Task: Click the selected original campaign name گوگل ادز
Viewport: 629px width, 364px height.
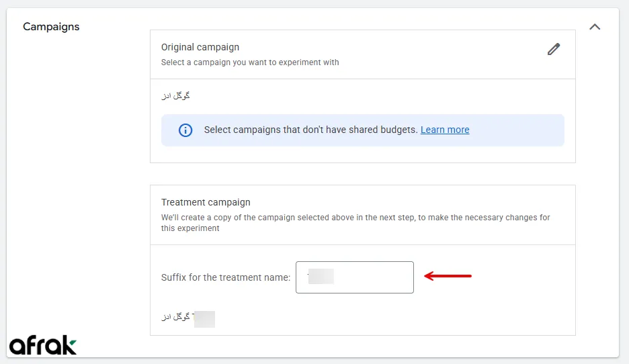Action: point(175,96)
